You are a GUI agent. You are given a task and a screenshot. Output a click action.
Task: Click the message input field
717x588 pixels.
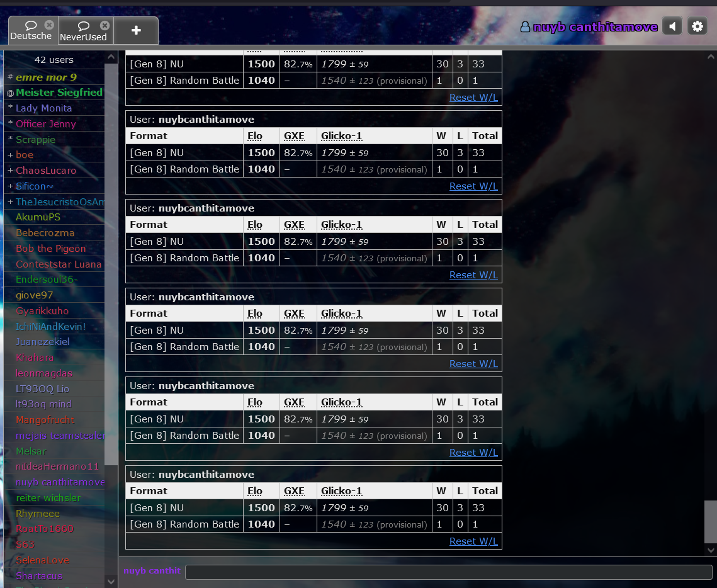pos(449,572)
